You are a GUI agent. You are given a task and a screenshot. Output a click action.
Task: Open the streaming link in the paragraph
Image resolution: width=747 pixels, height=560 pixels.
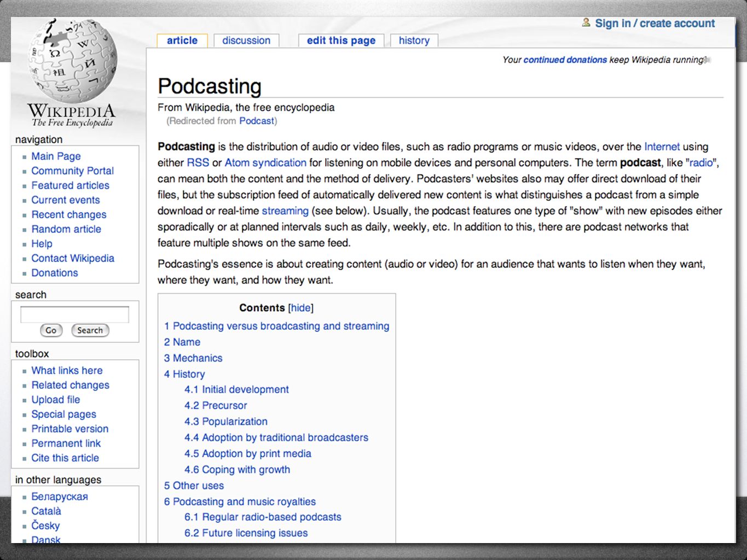(285, 211)
